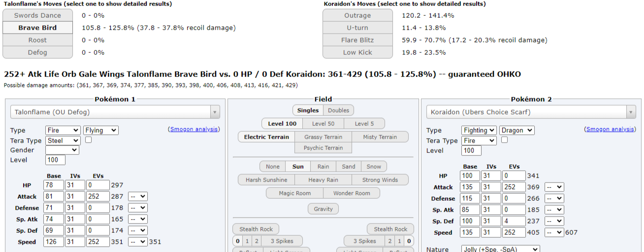Switch format to Singles
Screen dimensions: 644x252
coord(308,110)
